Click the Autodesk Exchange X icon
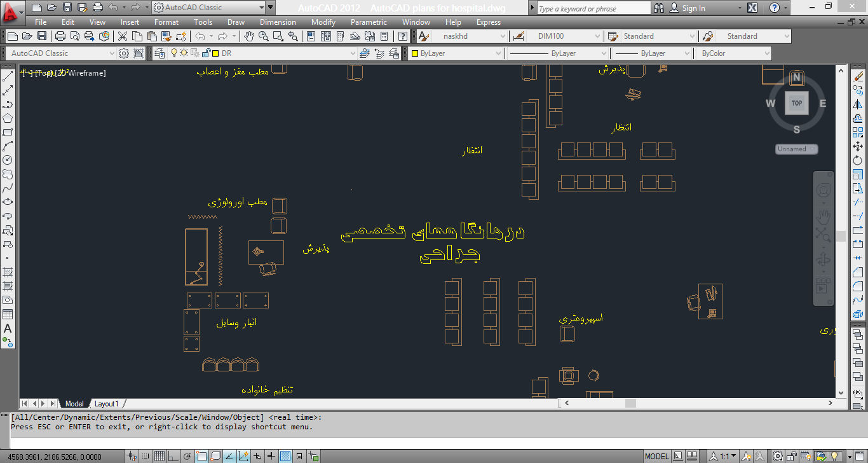868x463 pixels. [752, 8]
